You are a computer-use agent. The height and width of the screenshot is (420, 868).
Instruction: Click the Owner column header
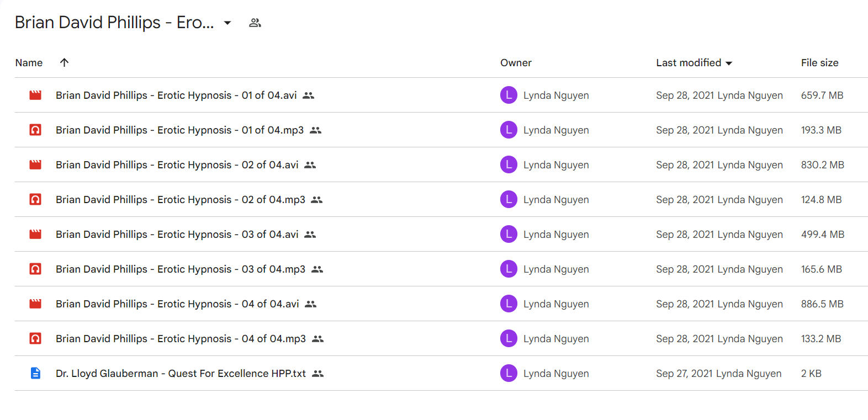pos(516,63)
